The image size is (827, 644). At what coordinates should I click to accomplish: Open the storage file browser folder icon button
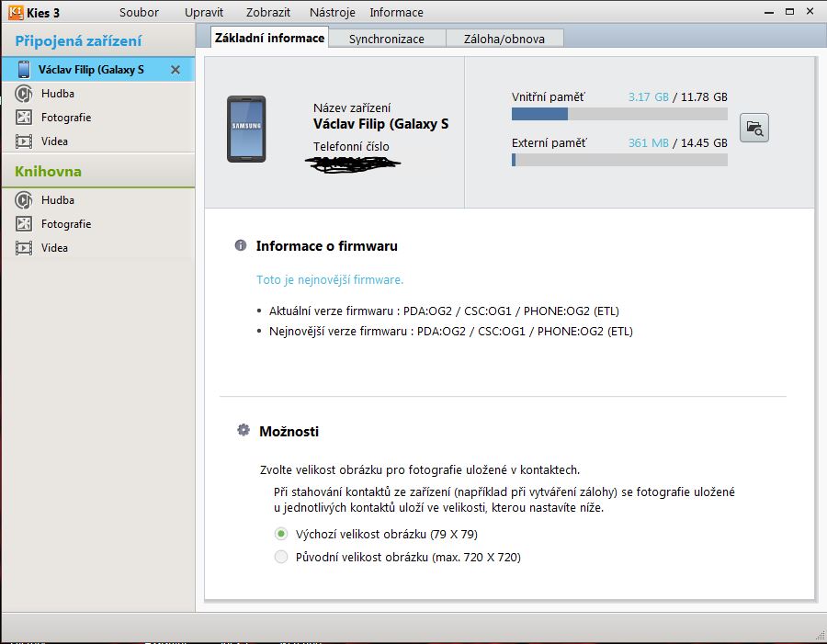pyautogui.click(x=754, y=129)
